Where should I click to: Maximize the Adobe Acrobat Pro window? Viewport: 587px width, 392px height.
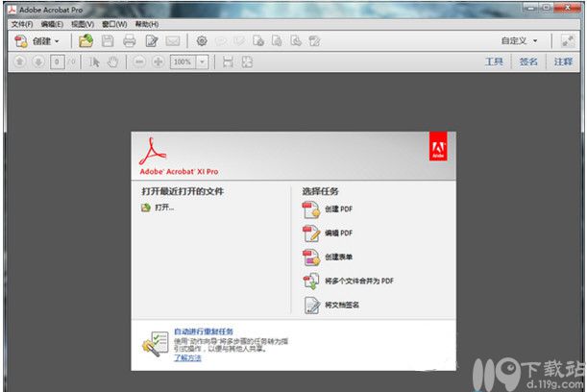pyautogui.click(x=546, y=7)
